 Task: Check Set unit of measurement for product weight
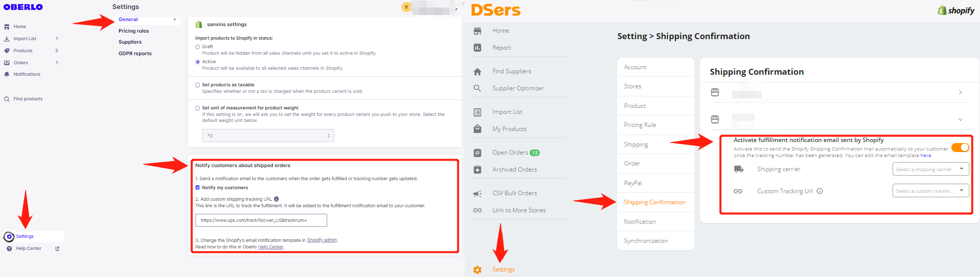click(198, 108)
